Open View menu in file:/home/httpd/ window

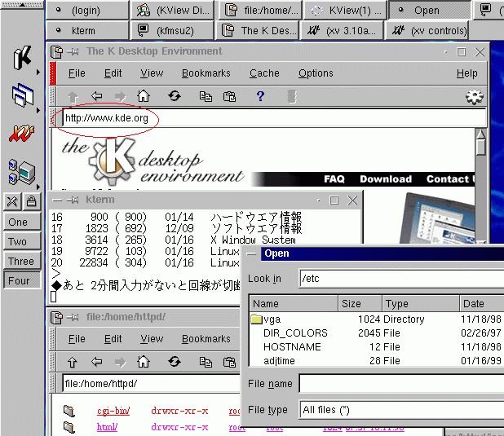[x=152, y=339]
